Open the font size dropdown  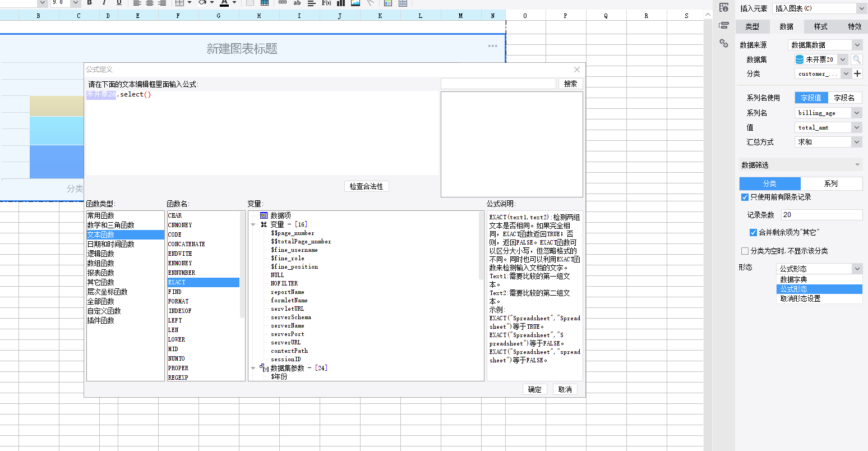[76, 3]
